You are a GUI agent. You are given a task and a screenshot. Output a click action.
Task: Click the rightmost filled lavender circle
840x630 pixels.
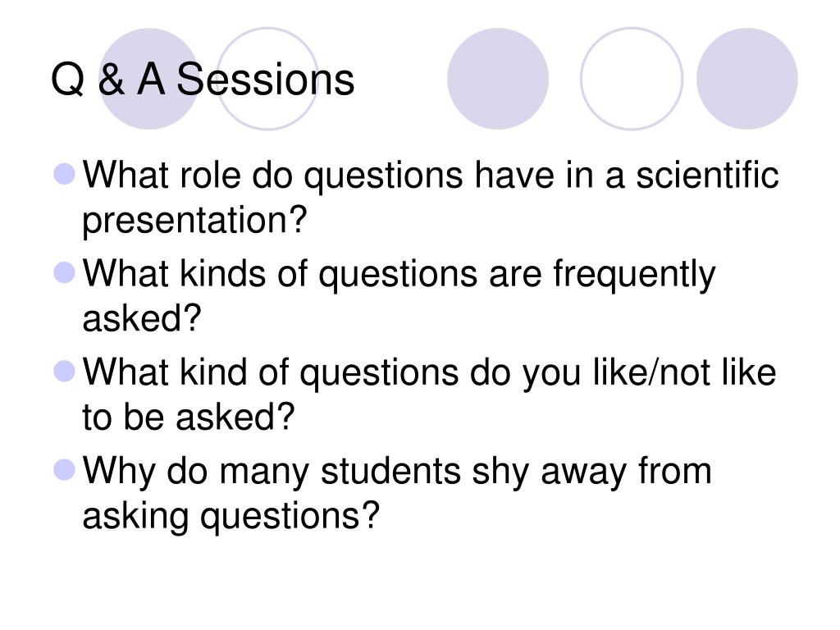(746, 79)
